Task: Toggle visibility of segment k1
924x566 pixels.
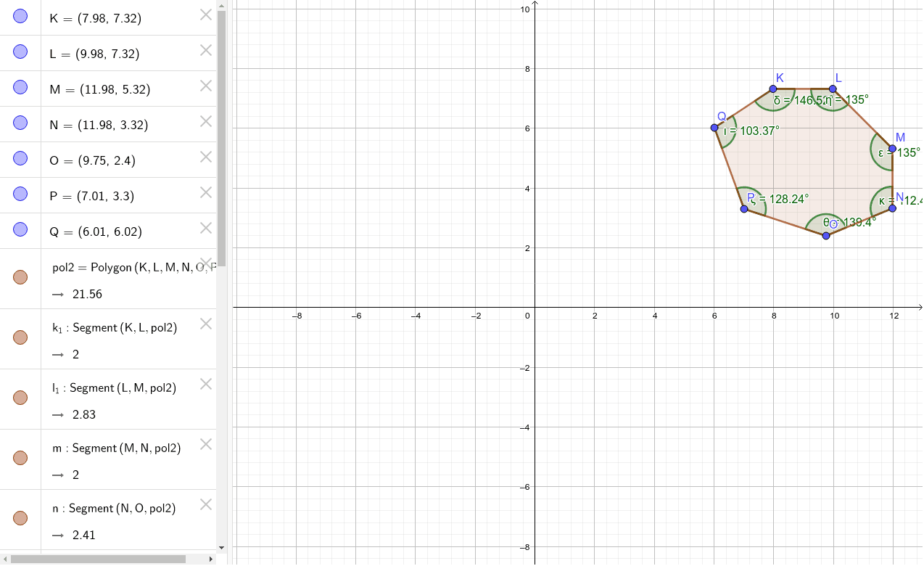Action: pos(20,337)
